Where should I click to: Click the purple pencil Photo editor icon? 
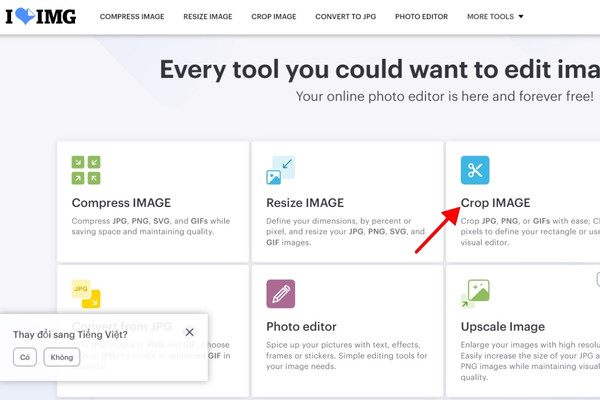coord(280,294)
